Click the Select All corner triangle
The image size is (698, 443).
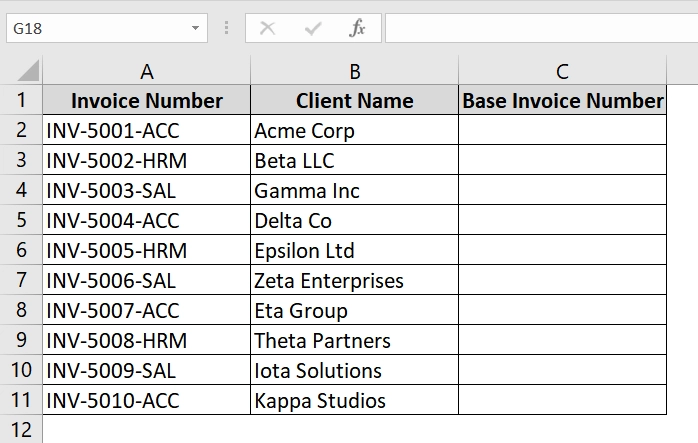coord(28,71)
